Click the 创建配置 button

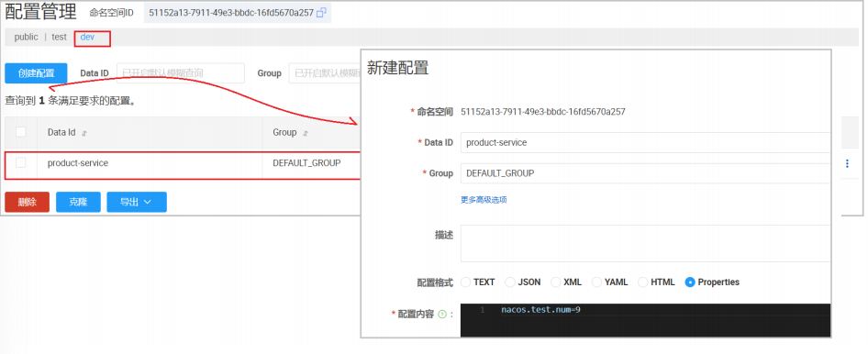[x=36, y=73]
